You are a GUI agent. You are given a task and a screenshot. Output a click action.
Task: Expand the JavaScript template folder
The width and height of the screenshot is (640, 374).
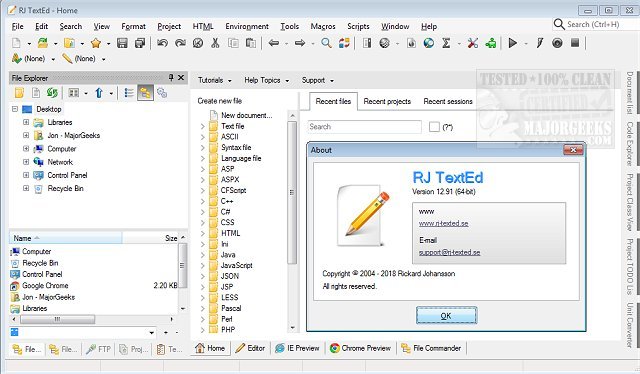pyautogui.click(x=202, y=265)
